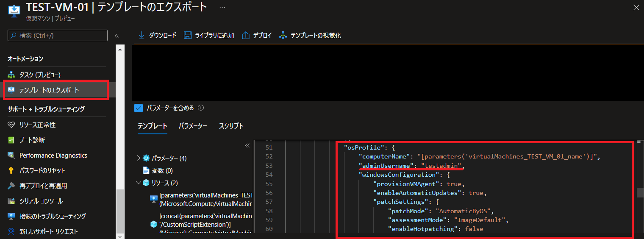Collapse the リソース (2) tree node

(139, 183)
